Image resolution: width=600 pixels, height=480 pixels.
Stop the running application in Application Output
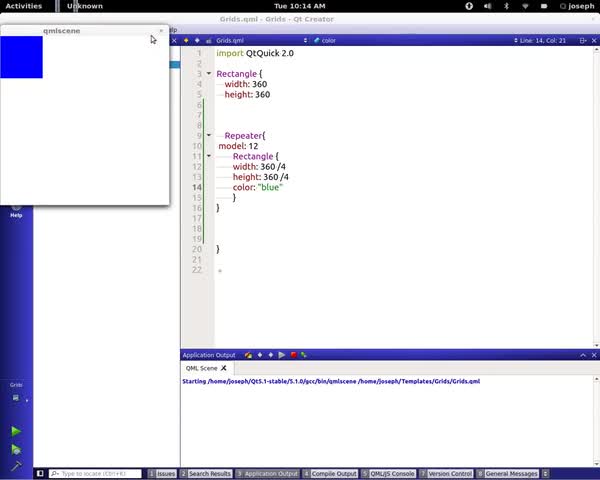click(x=293, y=355)
